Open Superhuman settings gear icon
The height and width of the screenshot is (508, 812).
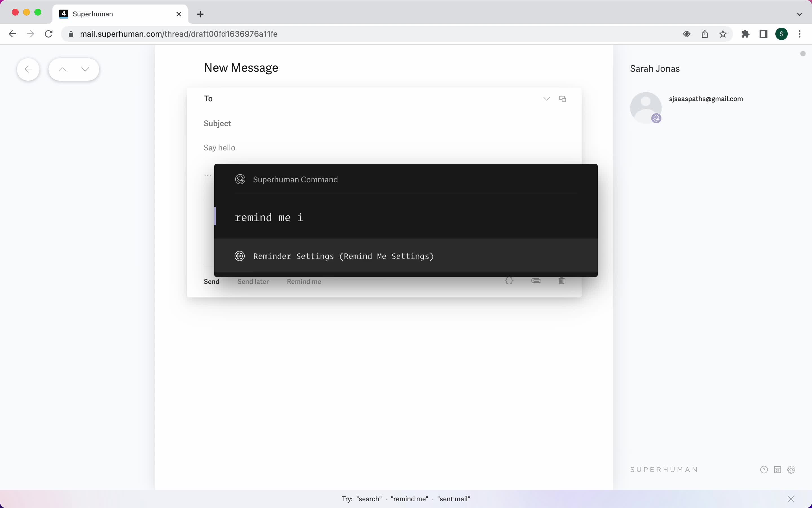point(791,470)
